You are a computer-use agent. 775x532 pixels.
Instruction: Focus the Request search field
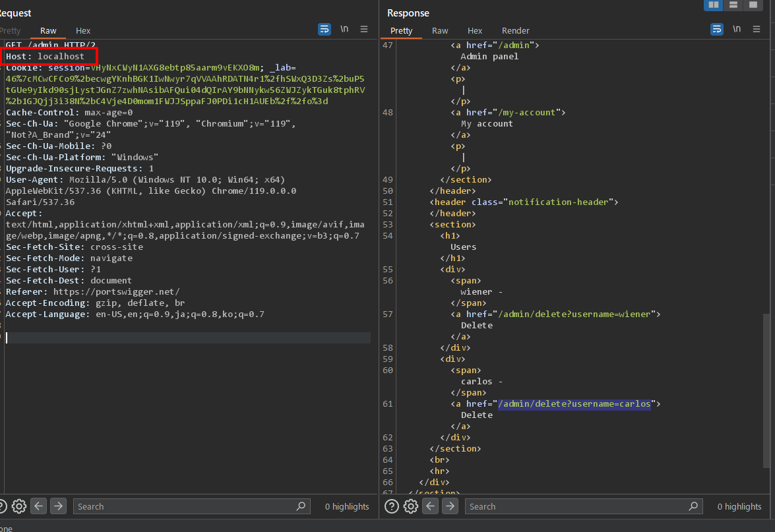pyautogui.click(x=192, y=506)
